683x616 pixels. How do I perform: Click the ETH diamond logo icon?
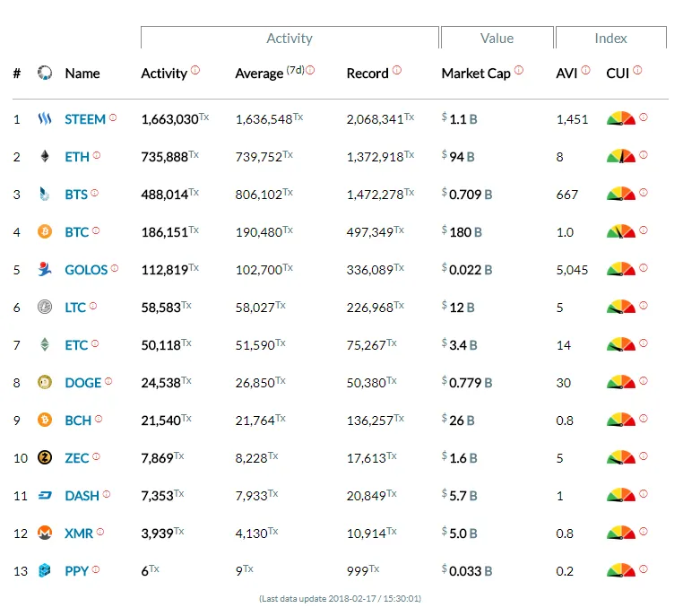coord(45,156)
